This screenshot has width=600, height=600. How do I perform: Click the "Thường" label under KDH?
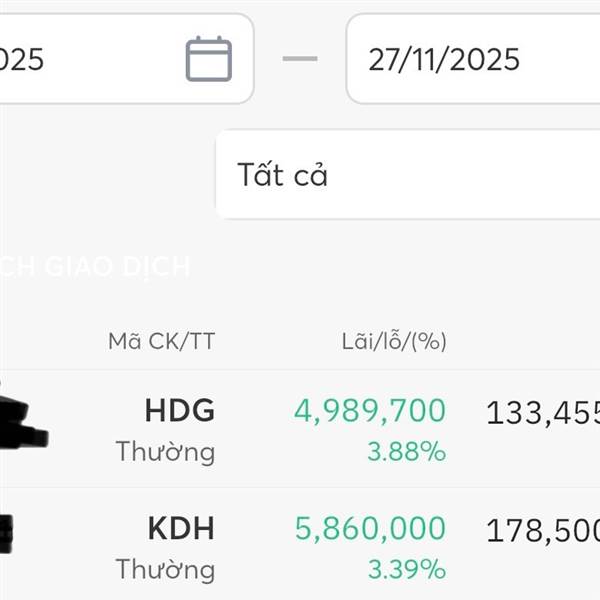tap(165, 570)
